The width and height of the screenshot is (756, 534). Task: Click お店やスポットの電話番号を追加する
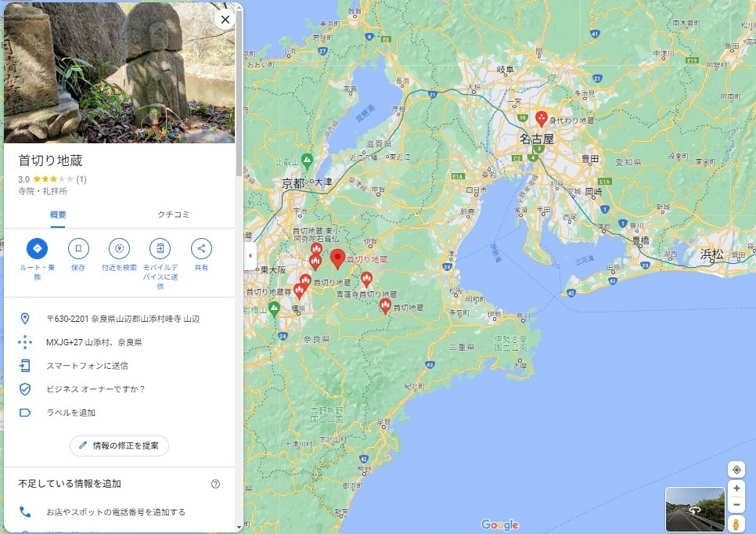coord(116,512)
